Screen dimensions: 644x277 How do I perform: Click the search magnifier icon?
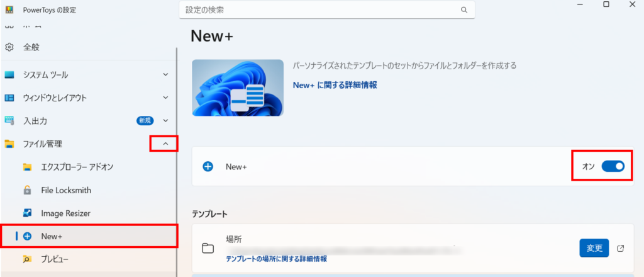coord(464,10)
